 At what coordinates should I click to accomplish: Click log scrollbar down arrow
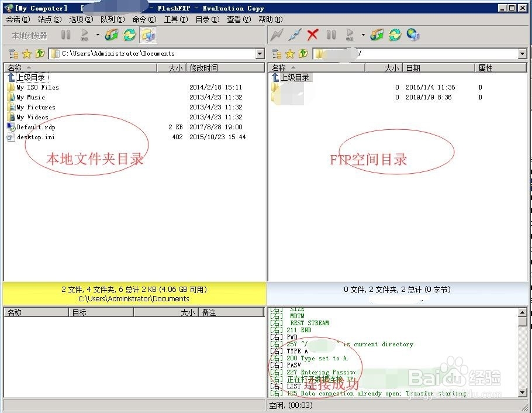click(x=523, y=393)
